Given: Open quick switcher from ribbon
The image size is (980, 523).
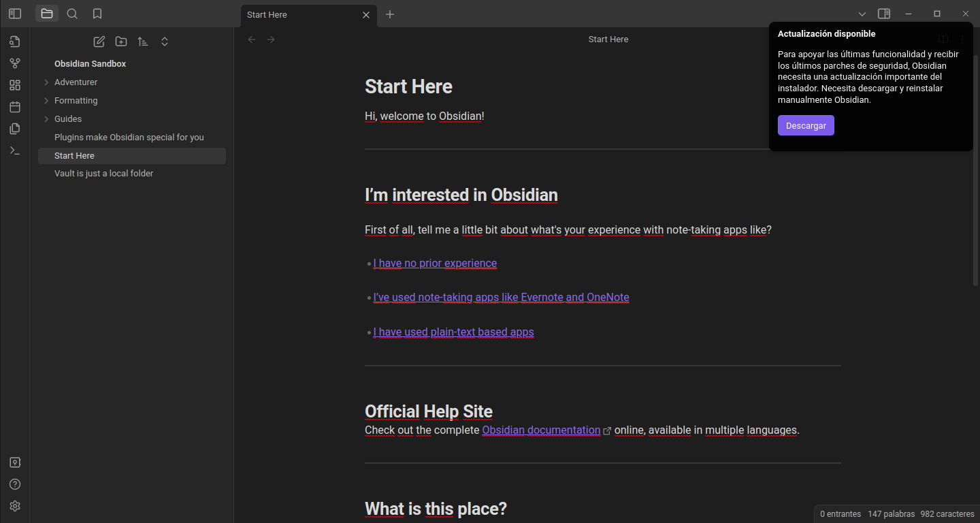Looking at the screenshot, I should point(15,42).
